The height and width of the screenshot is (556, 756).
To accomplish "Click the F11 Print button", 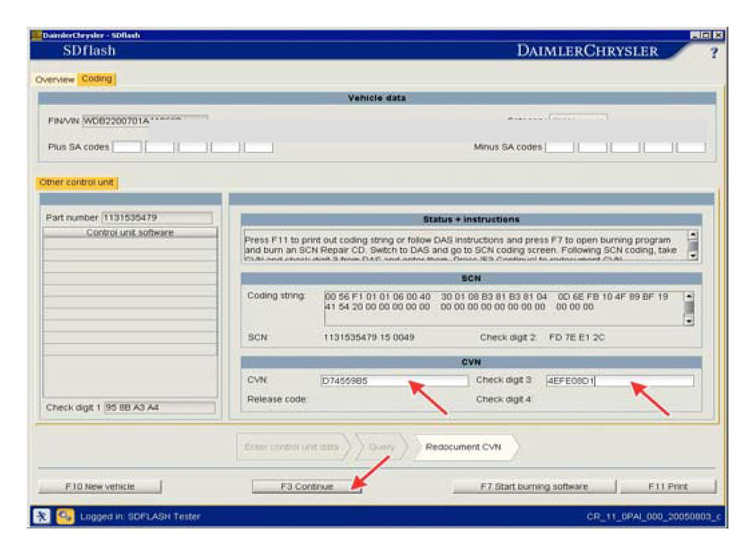I will [x=667, y=487].
